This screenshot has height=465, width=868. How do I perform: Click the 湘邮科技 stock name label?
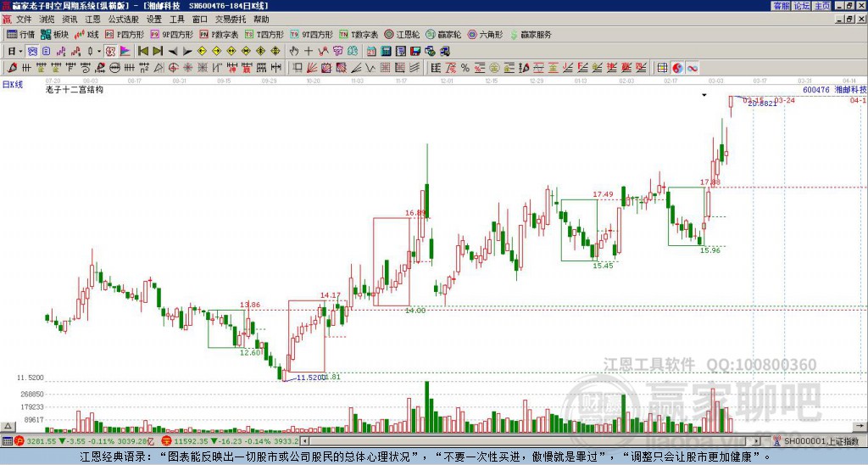tap(851, 89)
